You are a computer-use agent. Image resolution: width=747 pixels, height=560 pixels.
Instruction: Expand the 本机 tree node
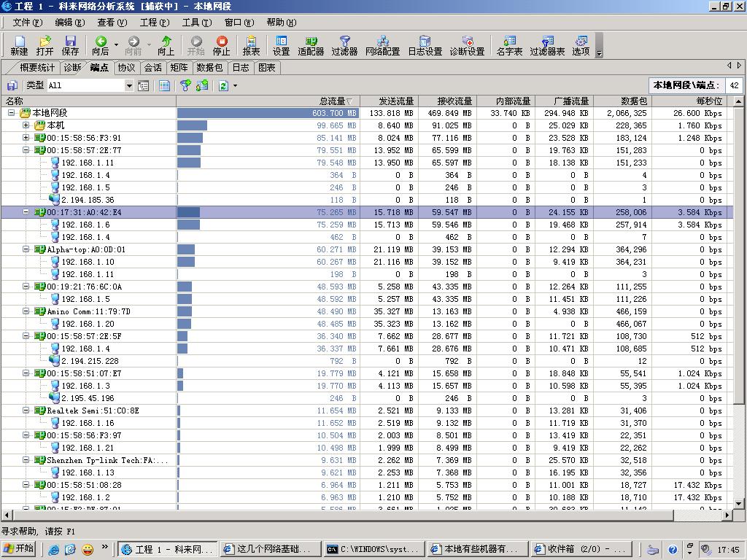tap(26, 125)
